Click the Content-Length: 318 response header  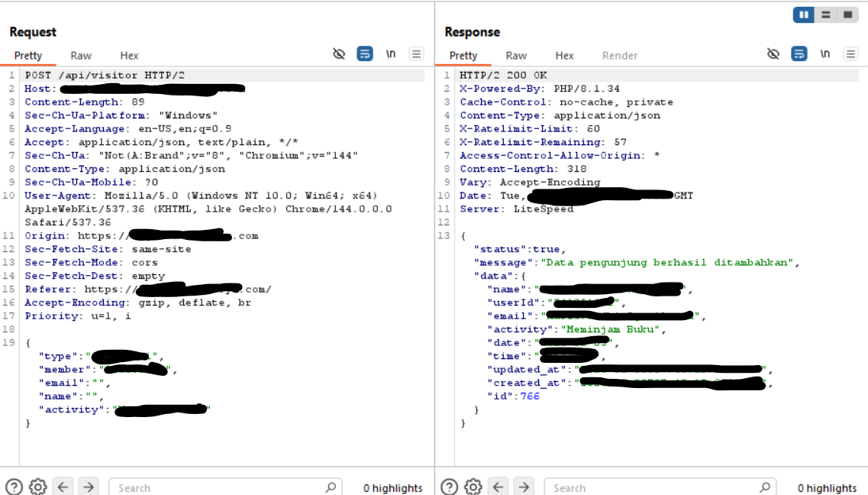click(x=523, y=169)
